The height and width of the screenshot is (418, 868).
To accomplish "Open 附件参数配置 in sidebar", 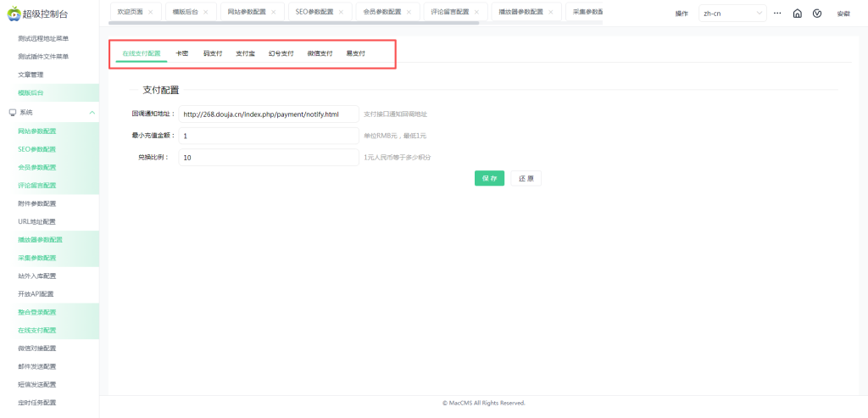I will point(37,203).
